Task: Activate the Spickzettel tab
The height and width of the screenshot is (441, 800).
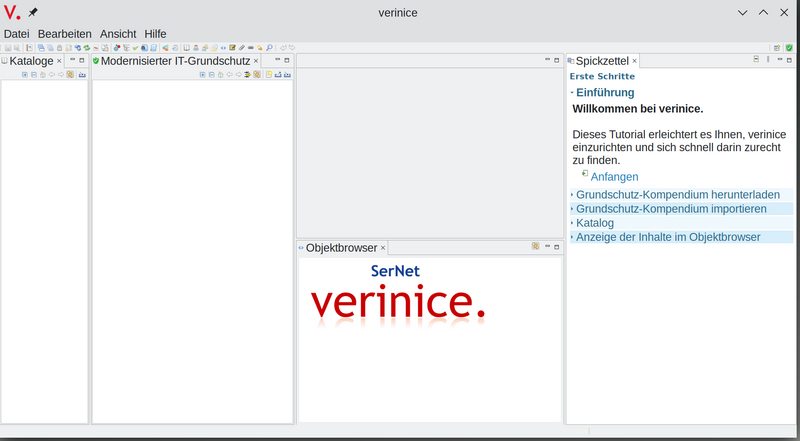Action: 602,61
